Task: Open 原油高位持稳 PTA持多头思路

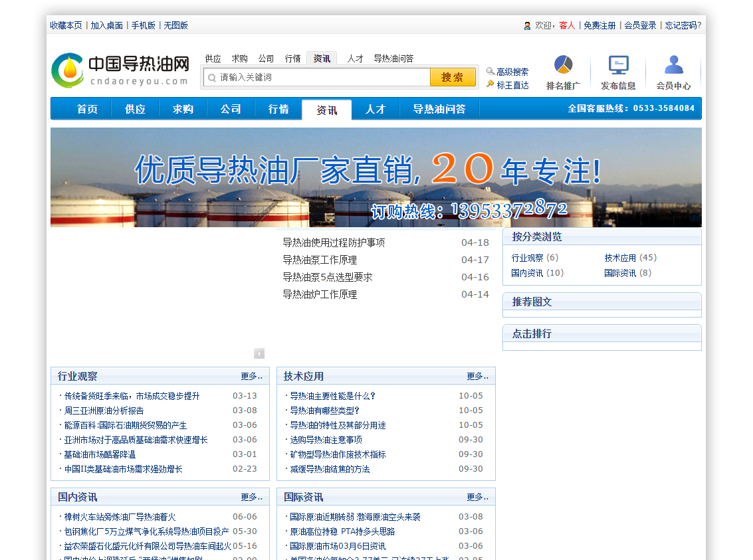Action: point(342,531)
